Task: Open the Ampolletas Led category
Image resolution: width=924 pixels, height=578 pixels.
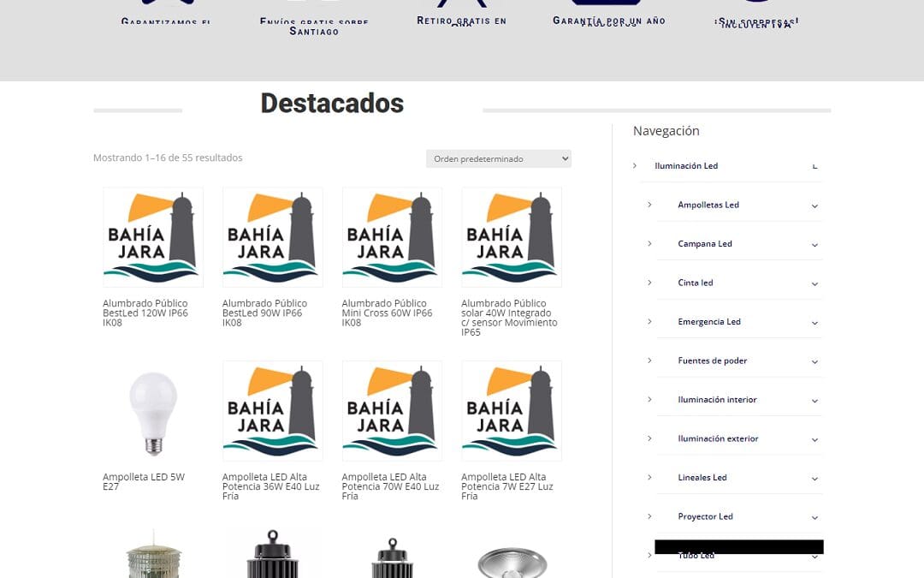Action: tap(708, 205)
